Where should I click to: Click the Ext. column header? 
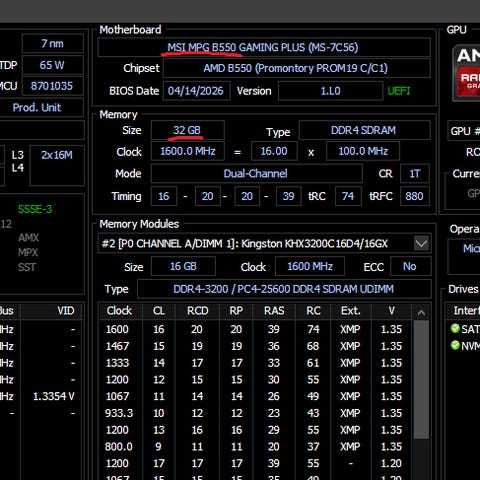pos(350,311)
